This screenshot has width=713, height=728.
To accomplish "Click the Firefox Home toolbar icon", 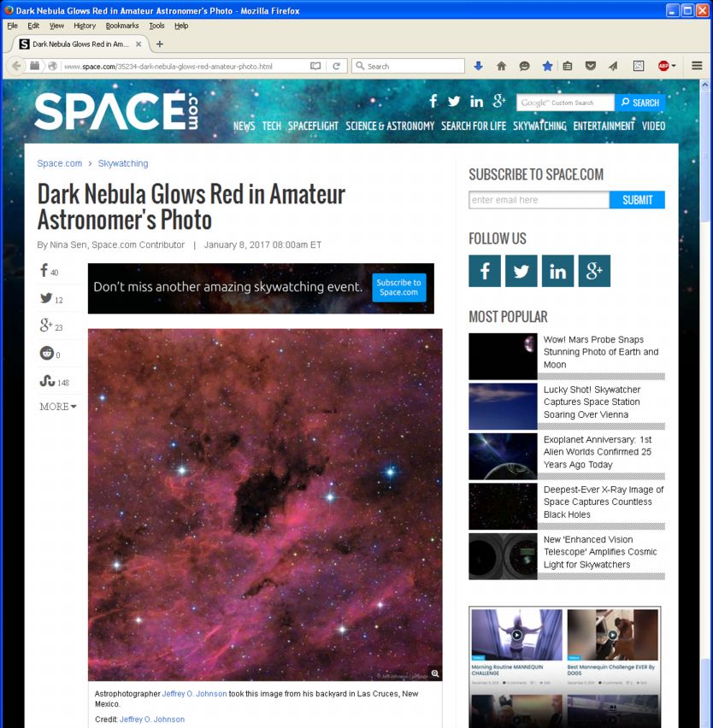I will click(501, 66).
